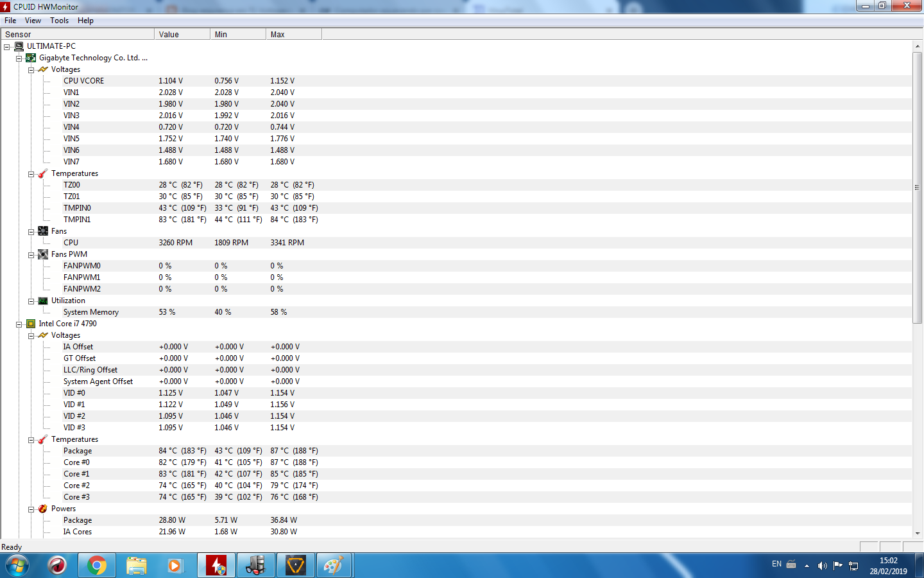The width and height of the screenshot is (924, 578).
Task: Collapse the Powers group
Action: point(31,509)
